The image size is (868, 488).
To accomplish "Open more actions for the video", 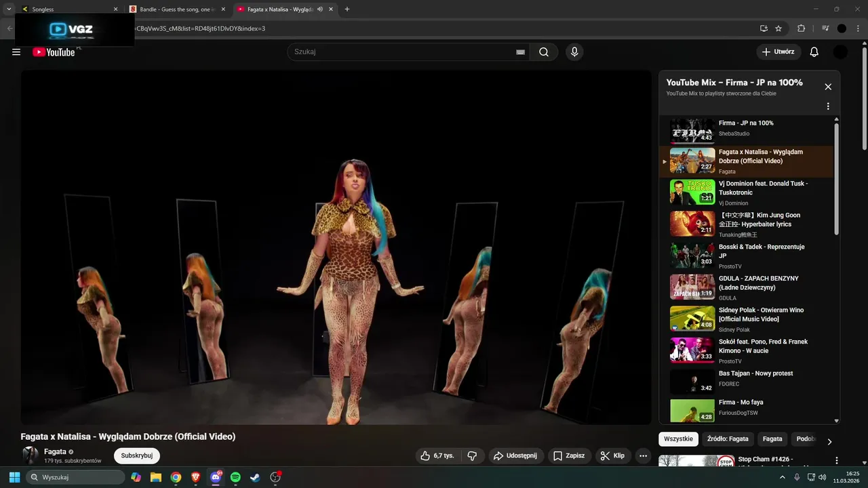I will tap(644, 455).
